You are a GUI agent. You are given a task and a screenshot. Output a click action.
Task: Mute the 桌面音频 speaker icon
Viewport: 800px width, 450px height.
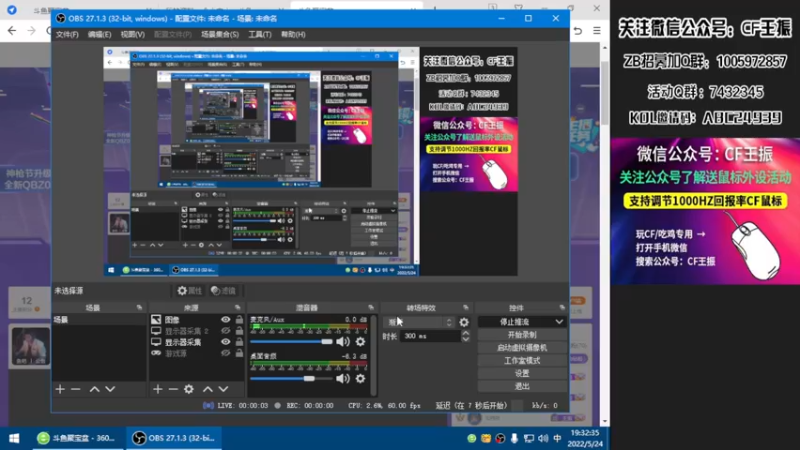click(343, 379)
